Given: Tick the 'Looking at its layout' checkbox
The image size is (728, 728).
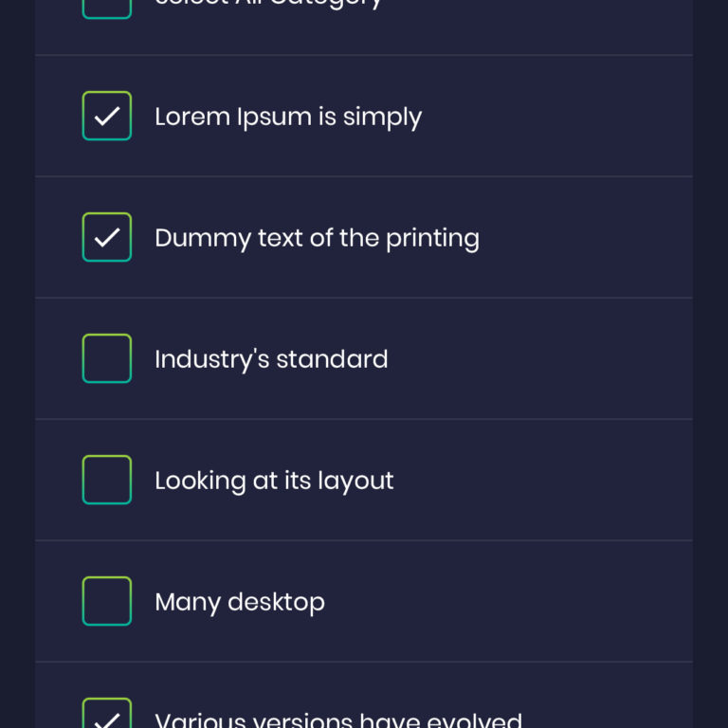Looking at the screenshot, I should [107, 480].
